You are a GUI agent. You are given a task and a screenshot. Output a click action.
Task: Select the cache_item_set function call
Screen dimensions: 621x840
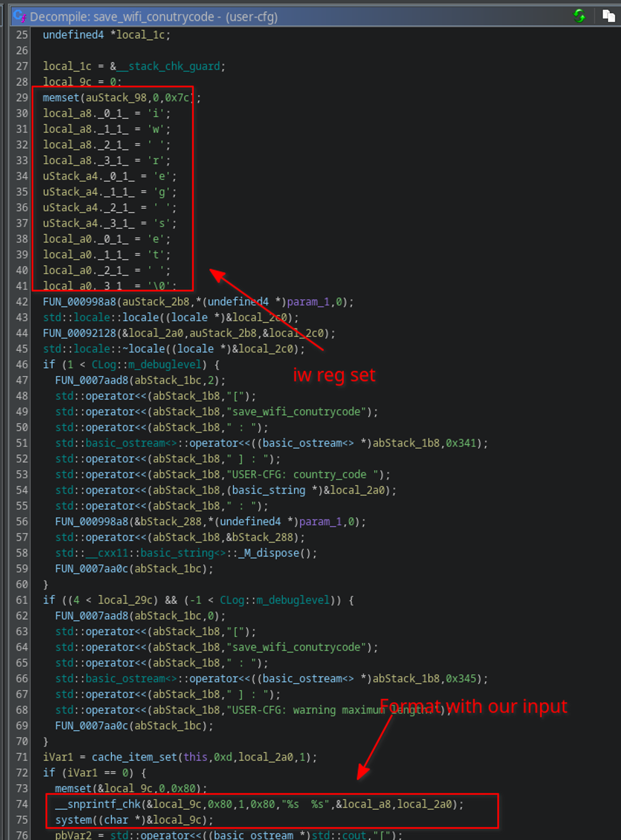coord(134,757)
